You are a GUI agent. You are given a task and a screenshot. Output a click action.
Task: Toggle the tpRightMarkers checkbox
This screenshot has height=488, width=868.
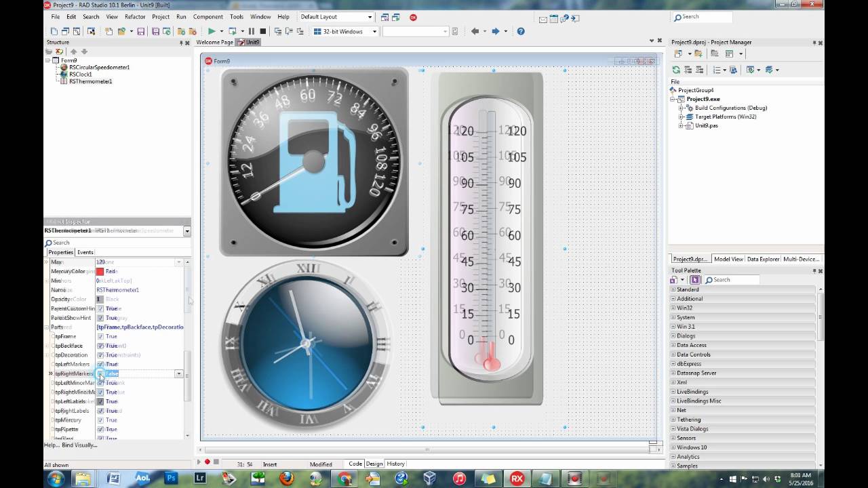(100, 373)
